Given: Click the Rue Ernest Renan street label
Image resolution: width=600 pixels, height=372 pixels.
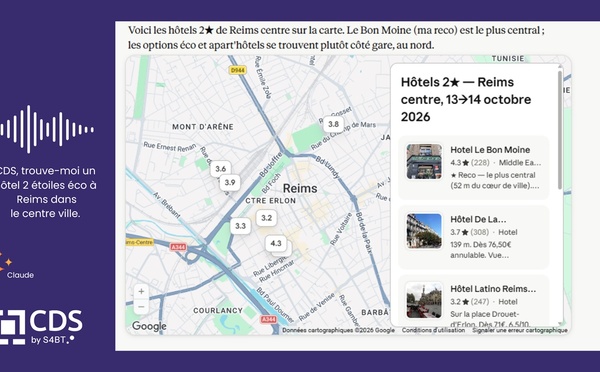Looking at the screenshot, I should coord(170,147).
